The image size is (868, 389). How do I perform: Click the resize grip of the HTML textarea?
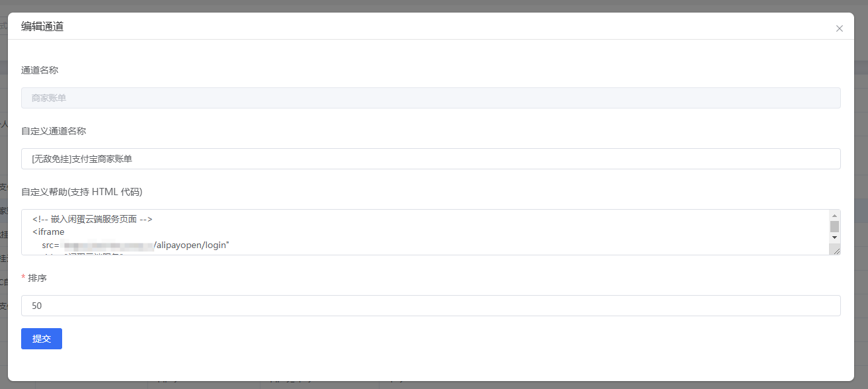[836, 250]
